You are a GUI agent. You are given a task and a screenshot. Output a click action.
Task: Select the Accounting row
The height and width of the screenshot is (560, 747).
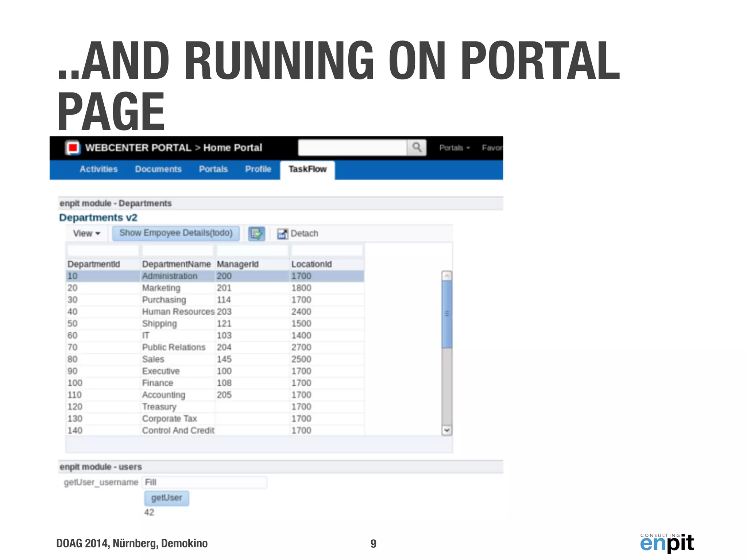pos(215,395)
